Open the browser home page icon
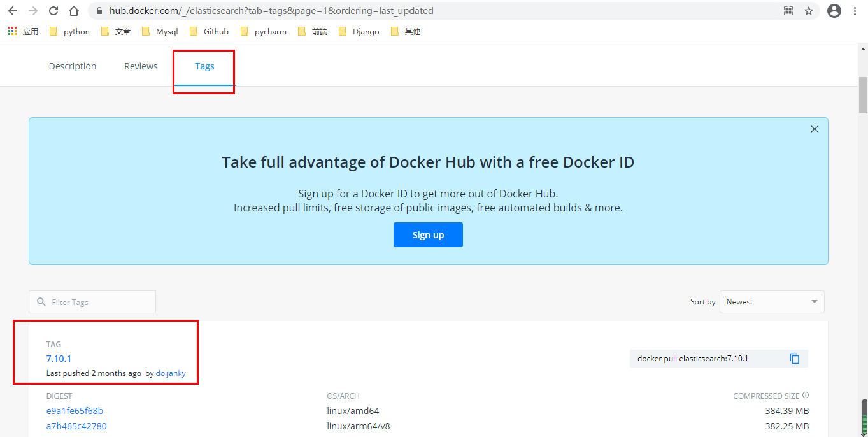Viewport: 868px width, 437px height. pyautogui.click(x=74, y=11)
